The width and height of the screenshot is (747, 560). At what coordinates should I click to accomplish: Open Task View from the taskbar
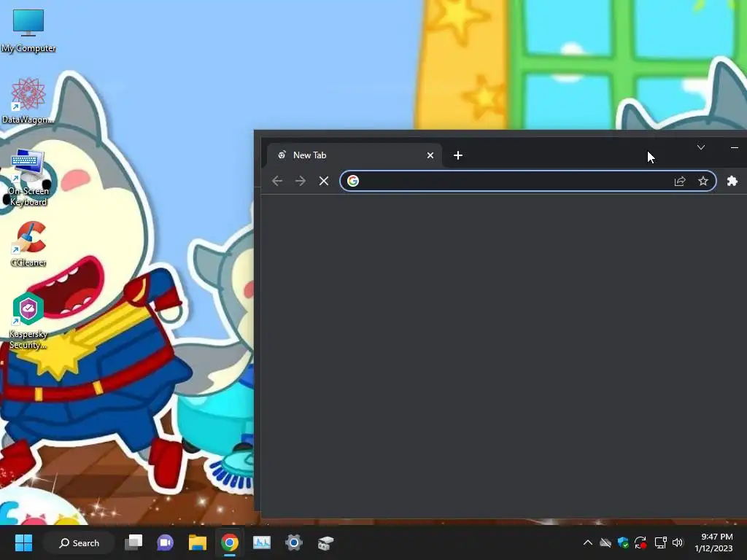(133, 542)
